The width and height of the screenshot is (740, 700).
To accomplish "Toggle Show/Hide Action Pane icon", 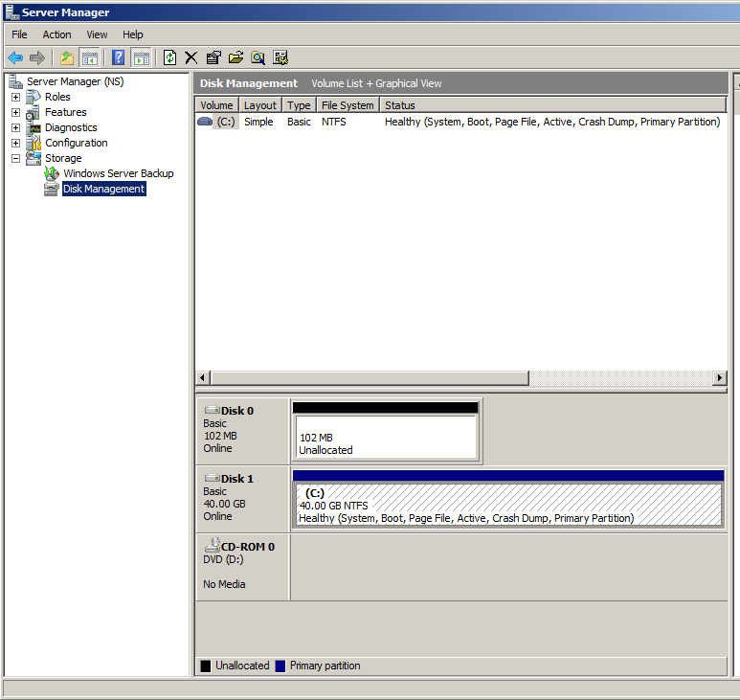I will point(141,58).
